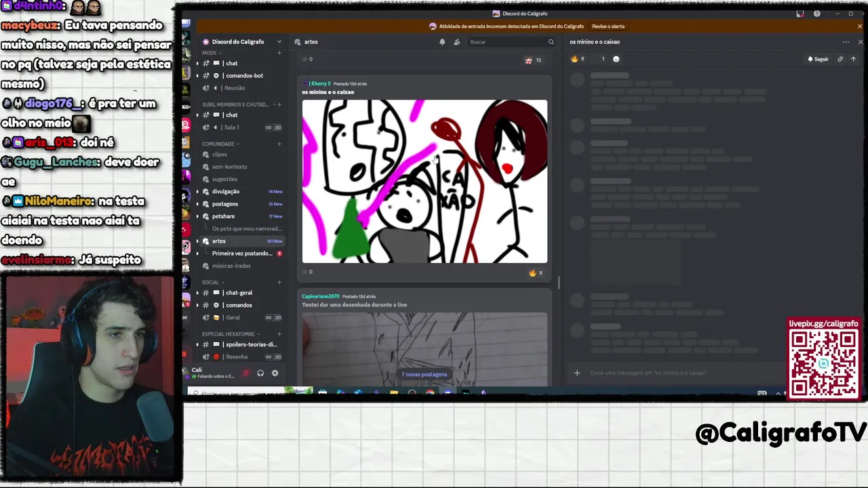The width and height of the screenshot is (868, 488).
Task: Click the Capivariano2670 author name
Action: (321, 296)
